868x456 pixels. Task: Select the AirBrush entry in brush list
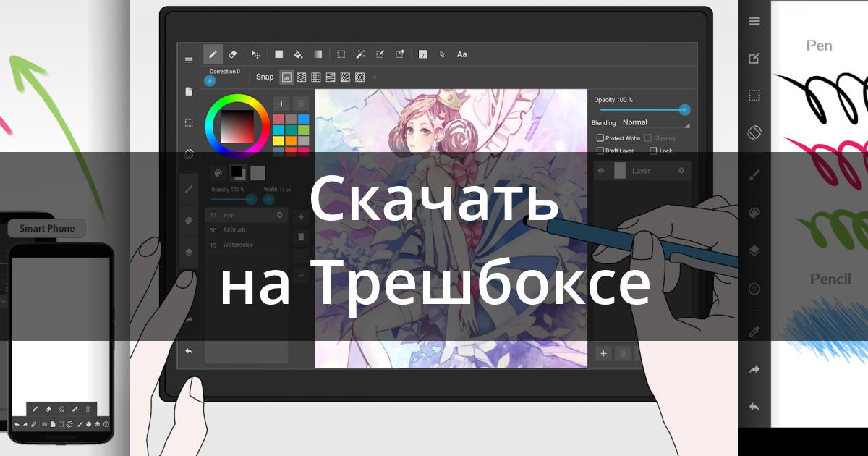tap(246, 229)
